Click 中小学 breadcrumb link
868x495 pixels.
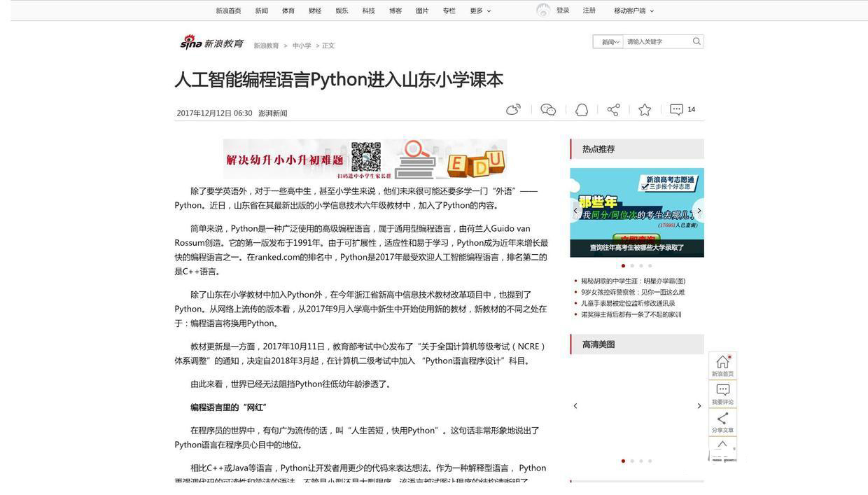pos(302,46)
